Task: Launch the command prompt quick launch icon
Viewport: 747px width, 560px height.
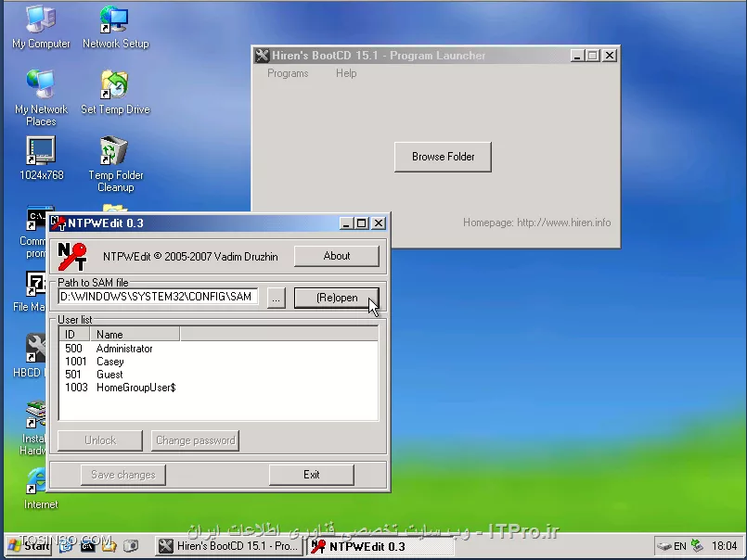Action: 87,546
